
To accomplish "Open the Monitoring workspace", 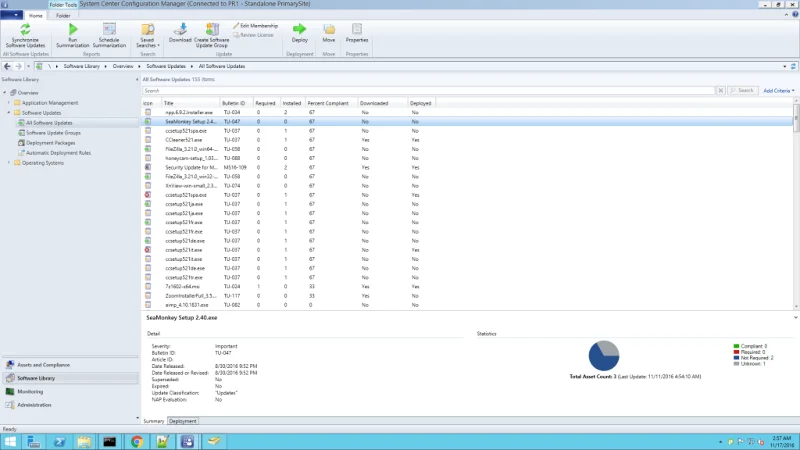I will pos(70,391).
